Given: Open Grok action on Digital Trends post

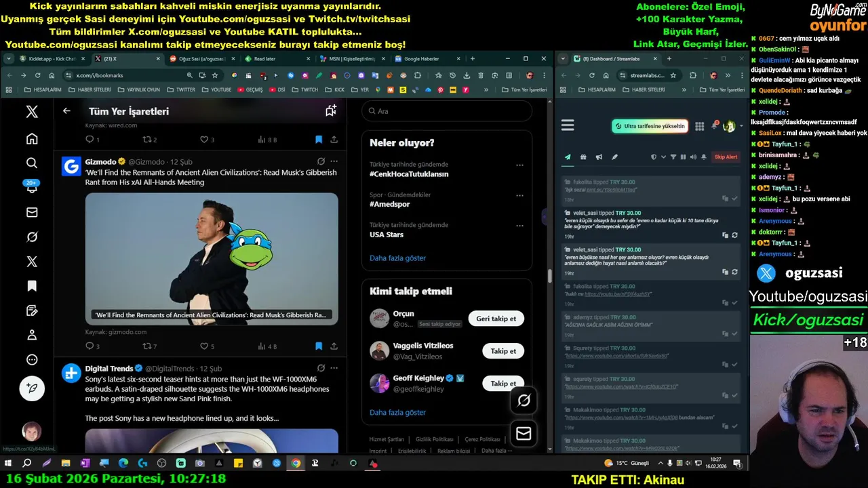Looking at the screenshot, I should click(321, 368).
